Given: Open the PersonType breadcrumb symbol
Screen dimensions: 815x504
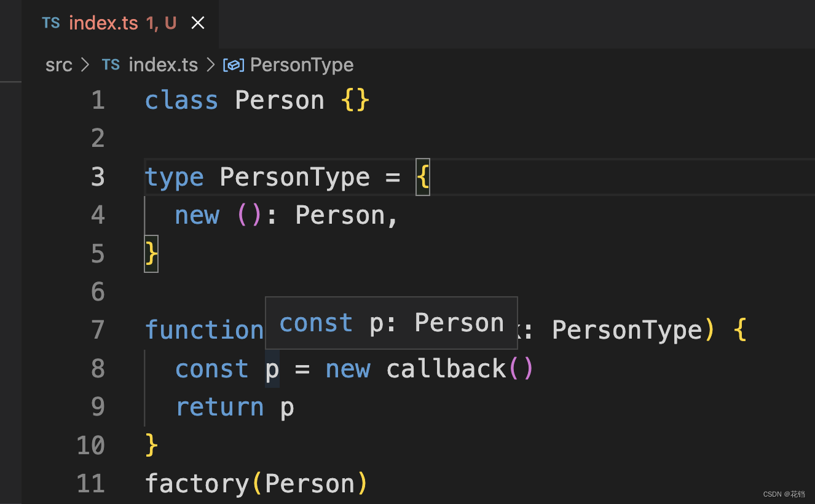Looking at the screenshot, I should click(301, 65).
